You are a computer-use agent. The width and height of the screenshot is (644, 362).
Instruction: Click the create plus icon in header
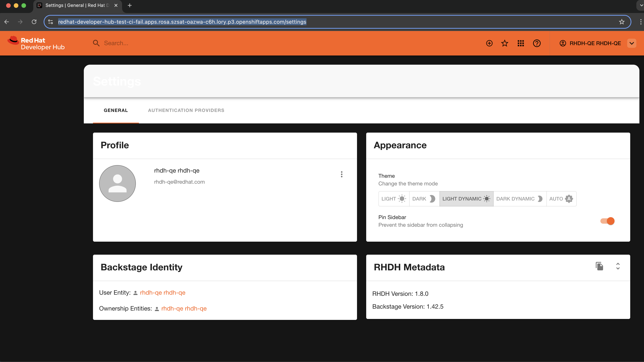pos(489,43)
